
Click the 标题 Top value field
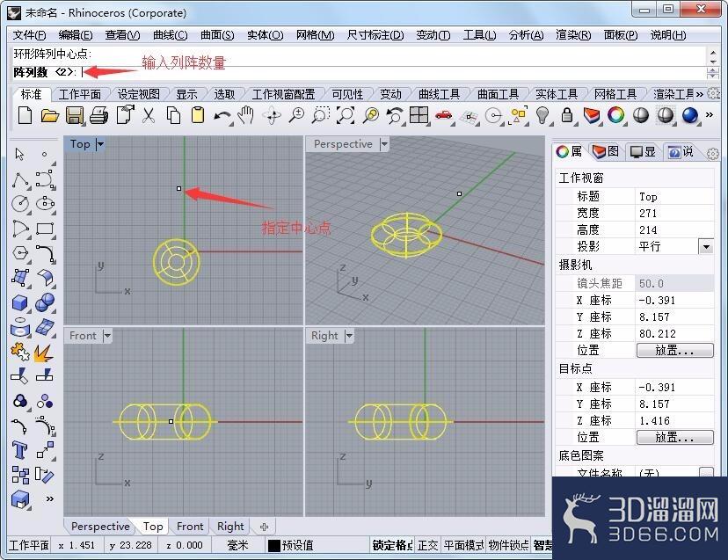674,197
